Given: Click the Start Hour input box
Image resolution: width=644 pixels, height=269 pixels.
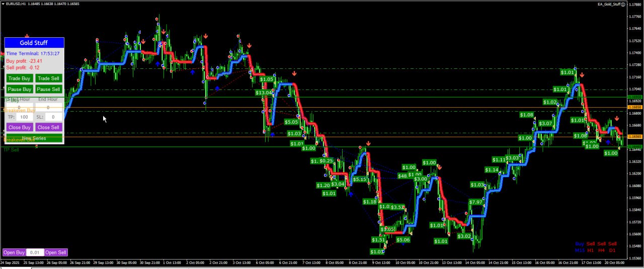Looking at the screenshot, I should (19, 107).
